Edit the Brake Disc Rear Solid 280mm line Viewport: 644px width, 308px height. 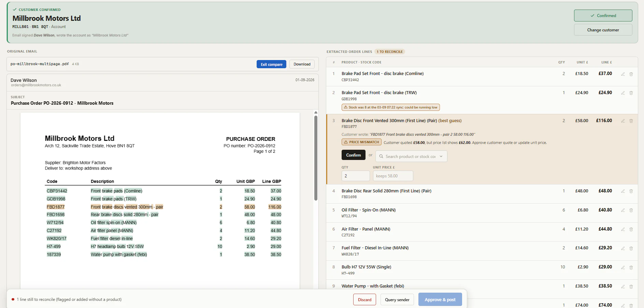click(623, 191)
